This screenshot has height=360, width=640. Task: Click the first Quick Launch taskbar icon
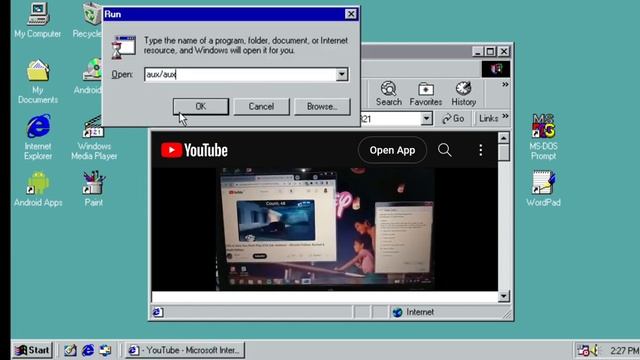(x=70, y=350)
